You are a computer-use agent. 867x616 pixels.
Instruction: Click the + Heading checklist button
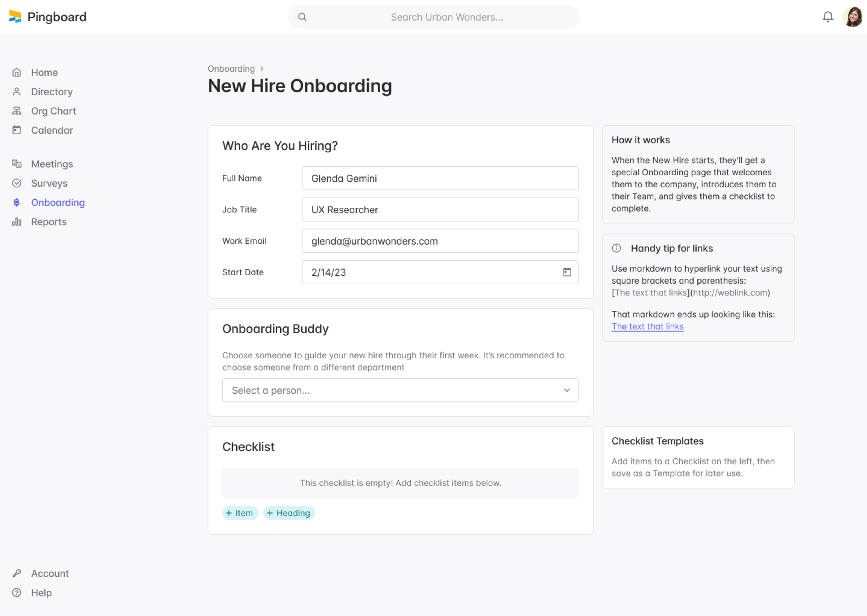coord(288,513)
